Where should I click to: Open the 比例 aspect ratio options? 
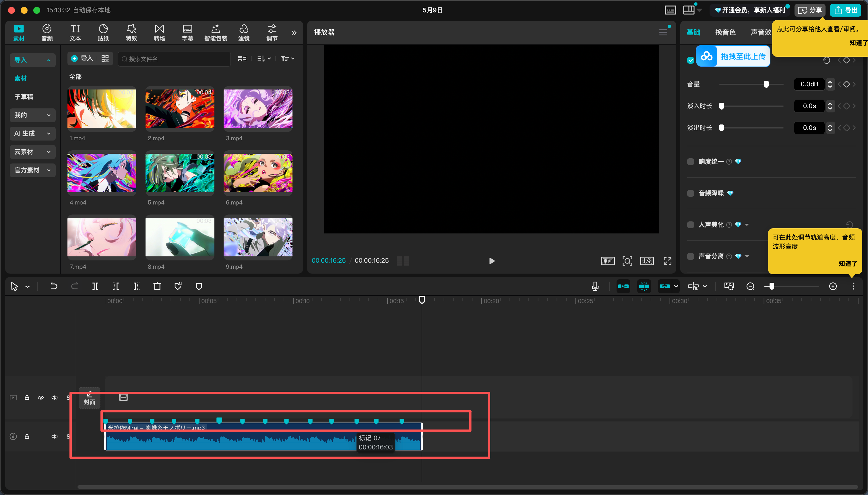pyautogui.click(x=647, y=261)
